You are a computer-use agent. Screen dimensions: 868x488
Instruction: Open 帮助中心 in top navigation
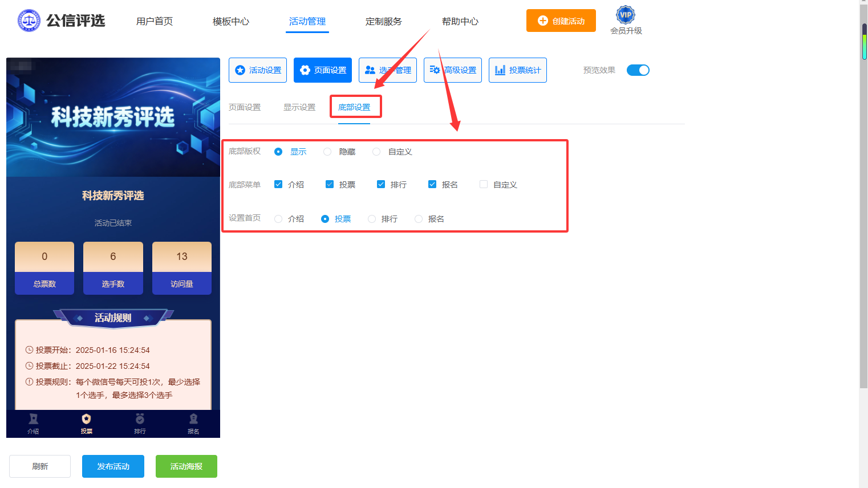click(460, 21)
